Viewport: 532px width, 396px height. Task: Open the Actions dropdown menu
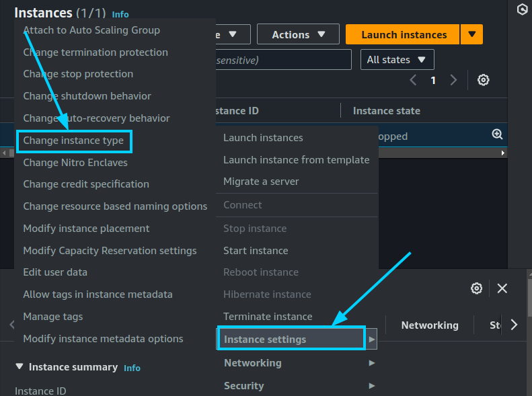coord(299,34)
